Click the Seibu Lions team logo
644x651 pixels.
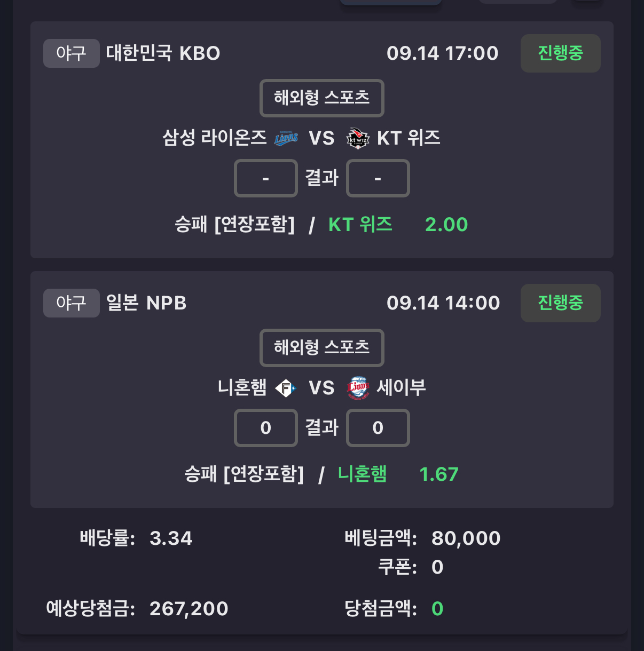click(358, 388)
